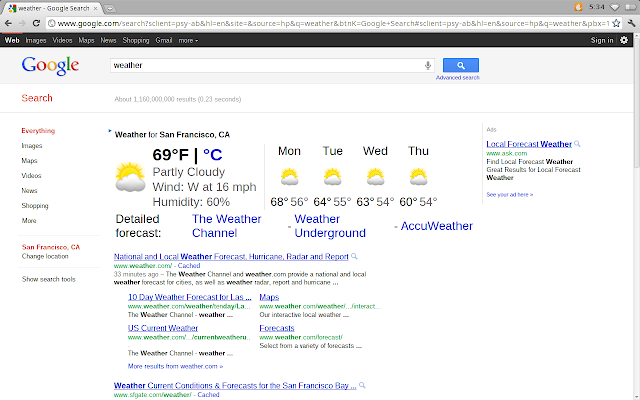Screen dimensions: 640x400
Task: Switch temperature to °C
Action: pyautogui.click(x=213, y=155)
